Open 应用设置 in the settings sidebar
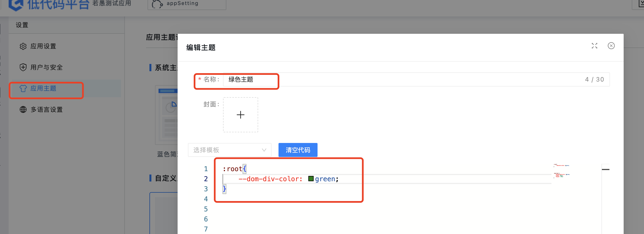 [43, 46]
